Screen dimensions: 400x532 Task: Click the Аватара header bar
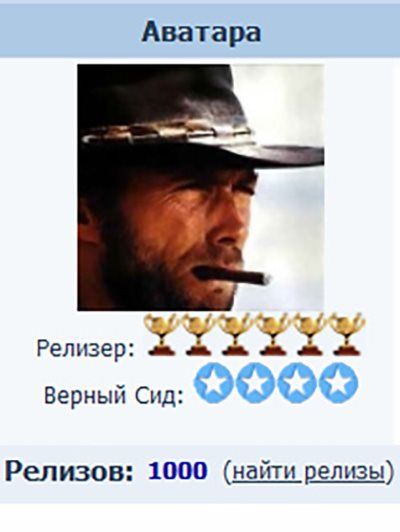pyautogui.click(x=200, y=32)
